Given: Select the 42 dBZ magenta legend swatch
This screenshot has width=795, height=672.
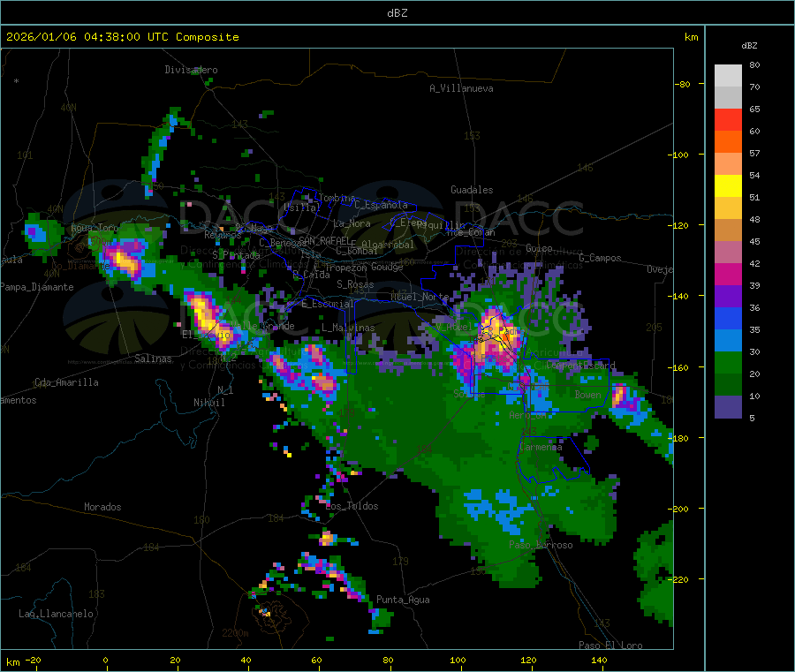Looking at the screenshot, I should coord(728,274).
